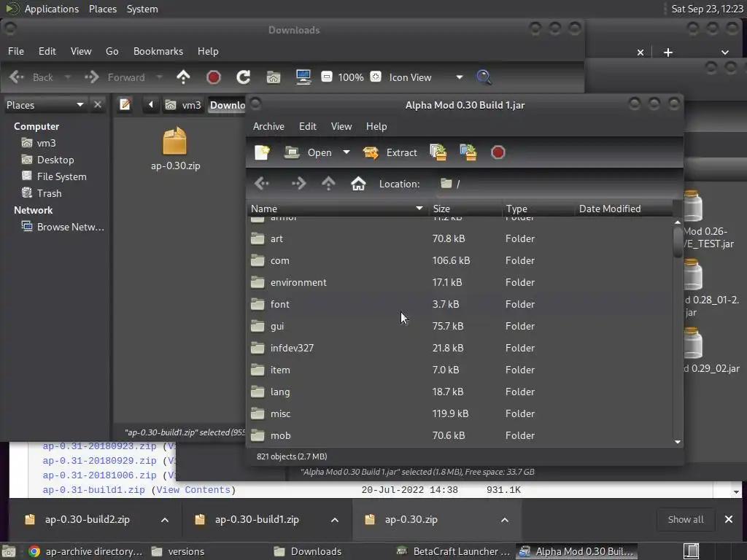Click Show all downloads button
747x560 pixels.
tap(686, 519)
